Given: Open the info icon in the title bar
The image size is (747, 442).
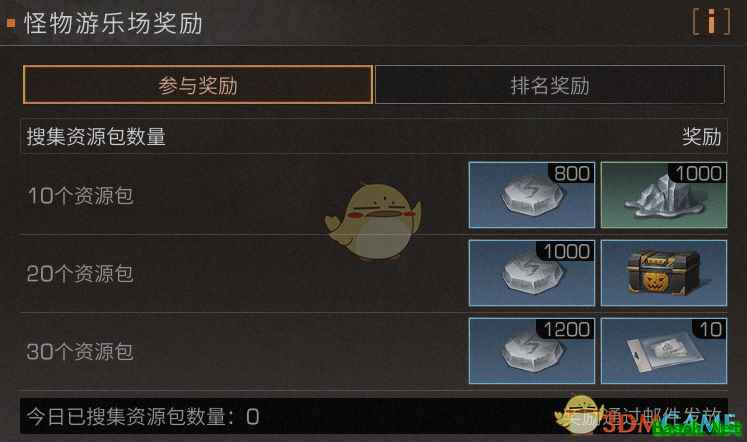Looking at the screenshot, I should point(711,22).
